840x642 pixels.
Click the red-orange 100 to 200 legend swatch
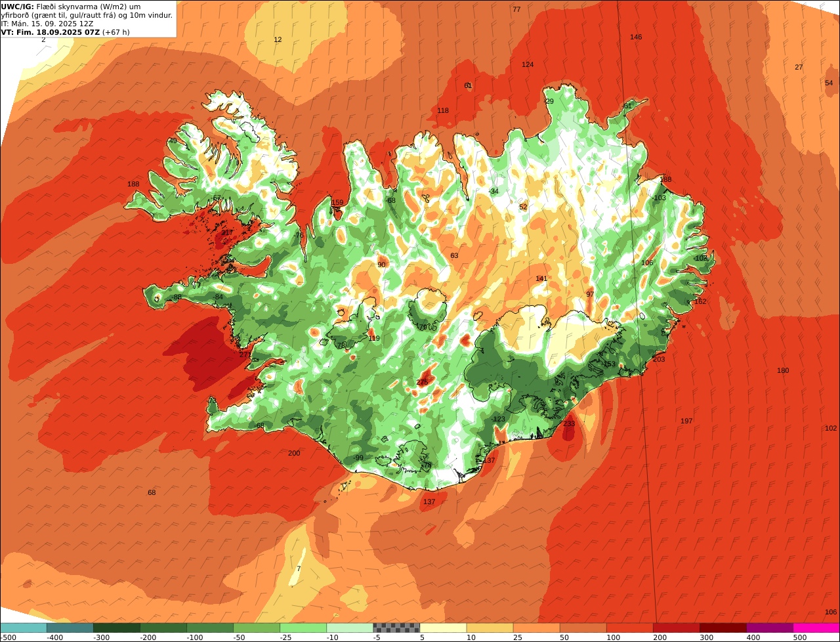(630, 628)
